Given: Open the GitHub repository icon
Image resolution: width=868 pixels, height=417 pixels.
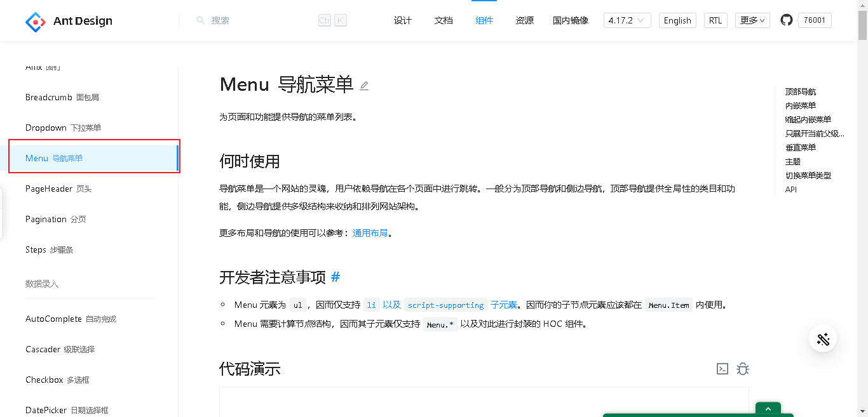Looking at the screenshot, I should (x=787, y=20).
